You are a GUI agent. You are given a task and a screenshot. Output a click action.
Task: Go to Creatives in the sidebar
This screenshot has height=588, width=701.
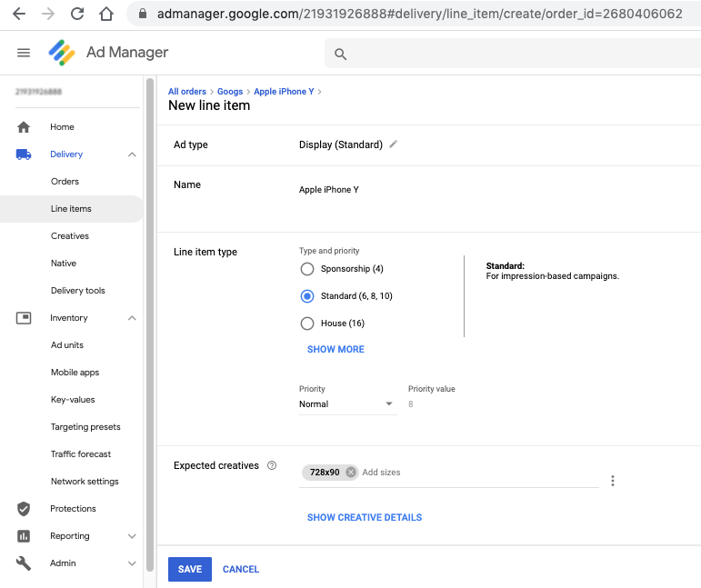[x=70, y=236]
